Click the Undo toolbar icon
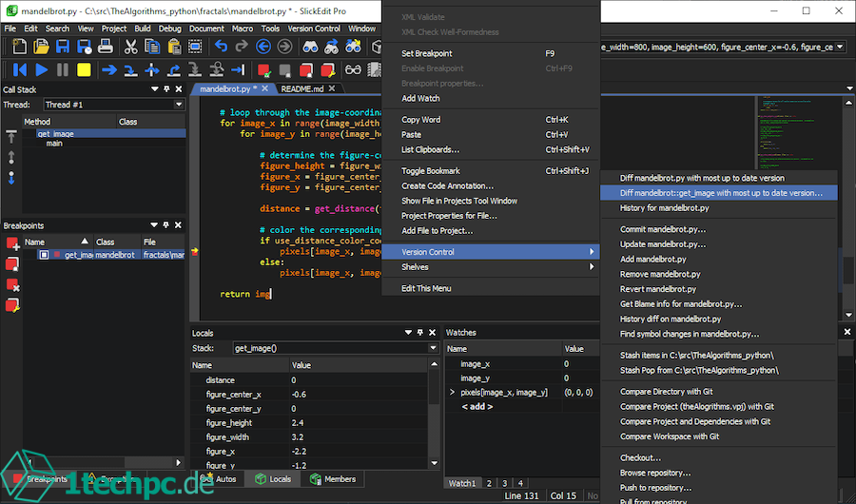This screenshot has height=504, width=856. [220, 47]
